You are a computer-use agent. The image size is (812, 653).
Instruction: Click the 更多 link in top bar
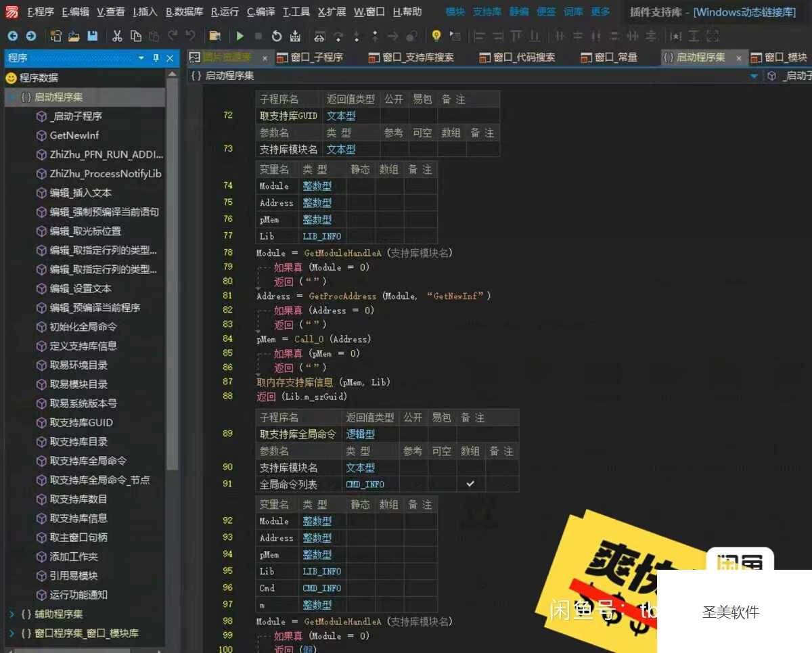(x=600, y=12)
